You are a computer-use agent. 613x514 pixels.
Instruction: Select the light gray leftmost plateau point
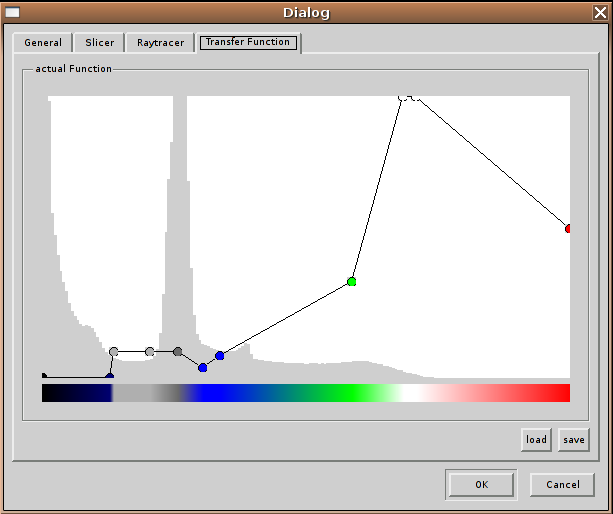click(x=114, y=352)
